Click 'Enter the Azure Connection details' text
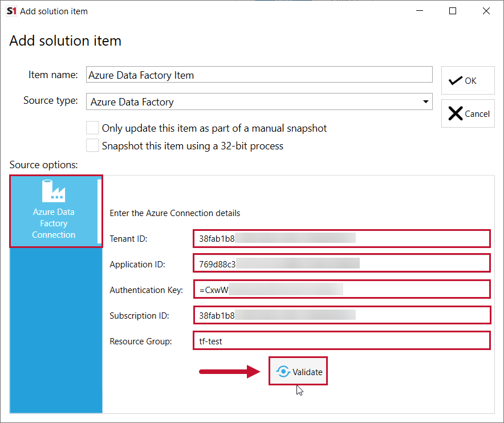Image resolution: width=504 pixels, height=423 pixels. click(175, 213)
